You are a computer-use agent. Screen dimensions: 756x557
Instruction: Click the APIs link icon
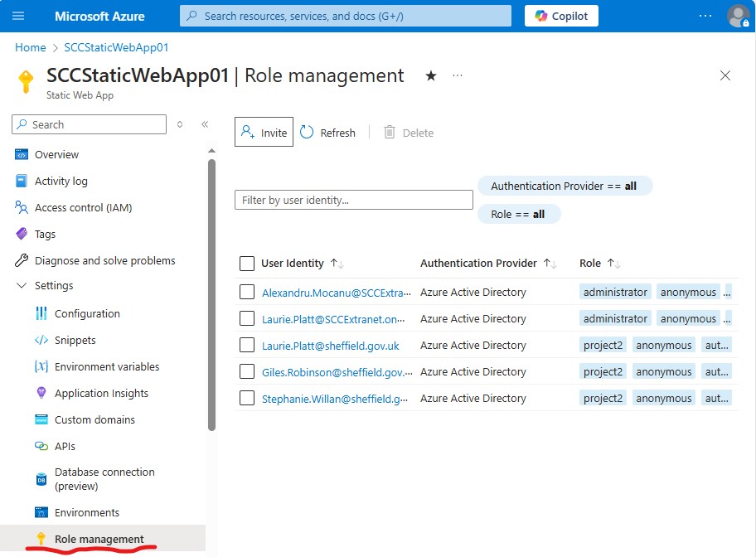click(x=41, y=446)
